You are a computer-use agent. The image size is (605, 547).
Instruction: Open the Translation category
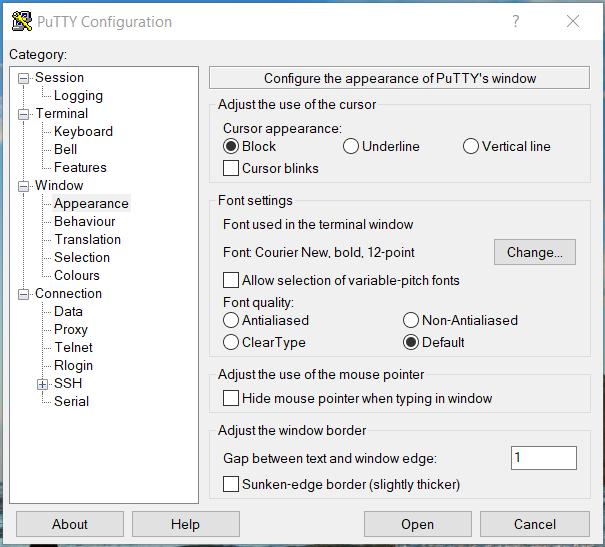88,240
